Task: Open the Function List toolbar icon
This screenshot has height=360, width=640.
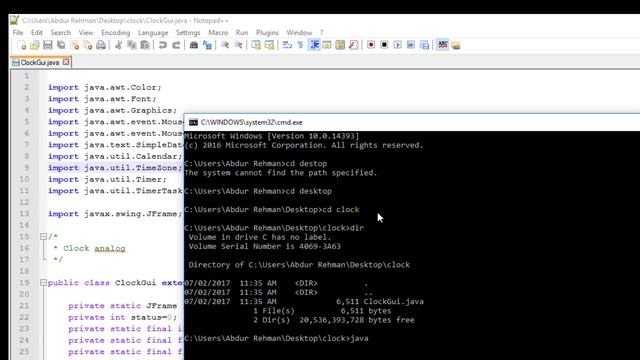Action: click(353, 45)
